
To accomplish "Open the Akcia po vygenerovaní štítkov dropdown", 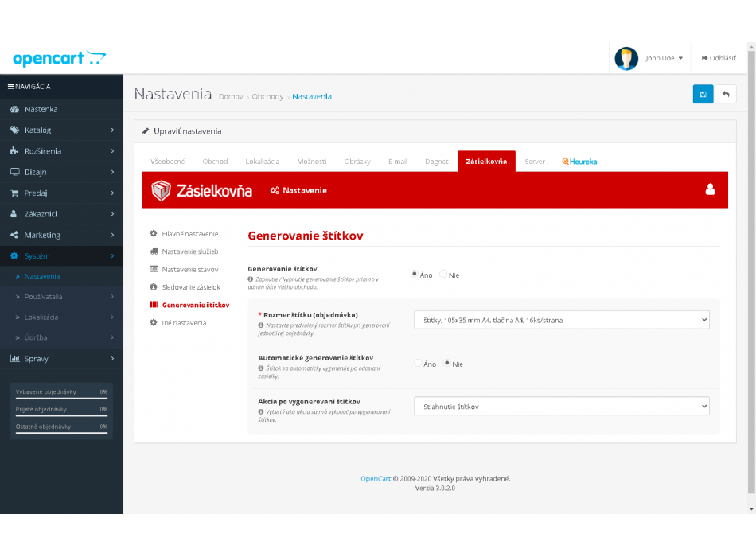I will click(x=562, y=406).
